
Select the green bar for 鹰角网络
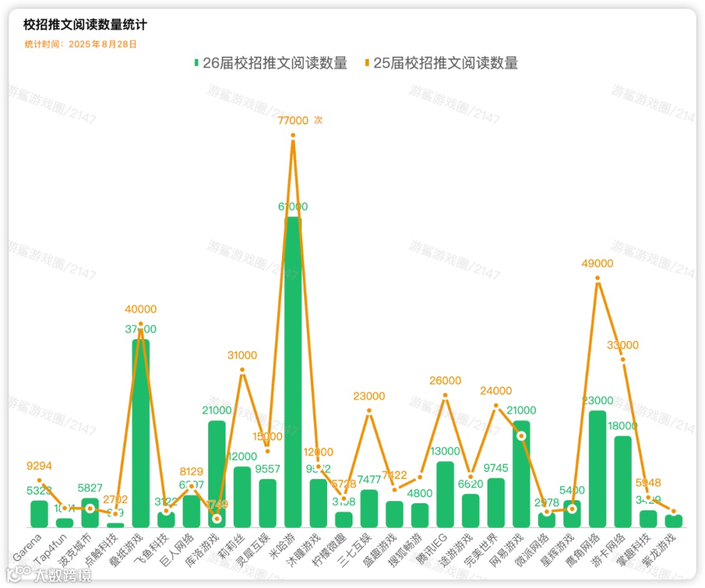pyautogui.click(x=597, y=469)
